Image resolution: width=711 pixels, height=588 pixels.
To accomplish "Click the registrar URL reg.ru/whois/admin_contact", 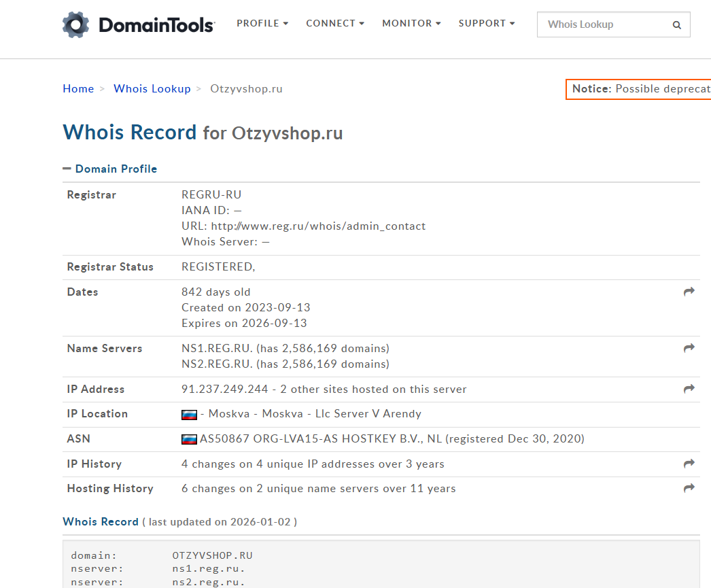I will pos(318,226).
